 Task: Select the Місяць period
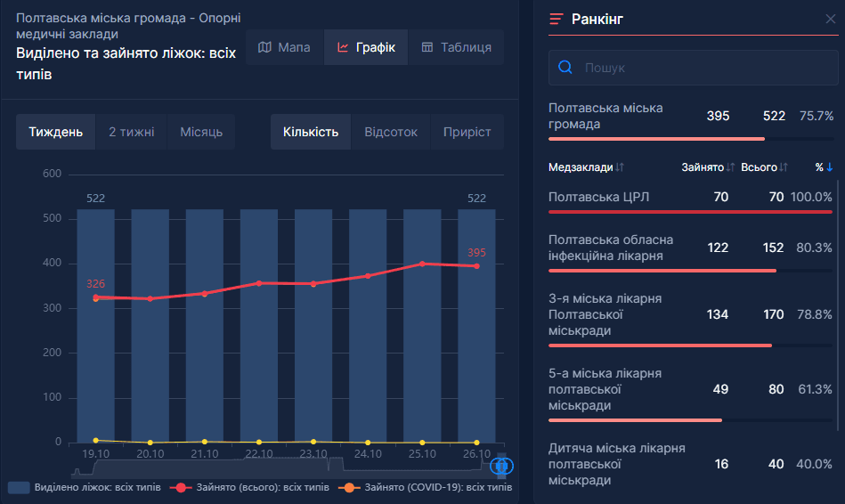click(201, 132)
